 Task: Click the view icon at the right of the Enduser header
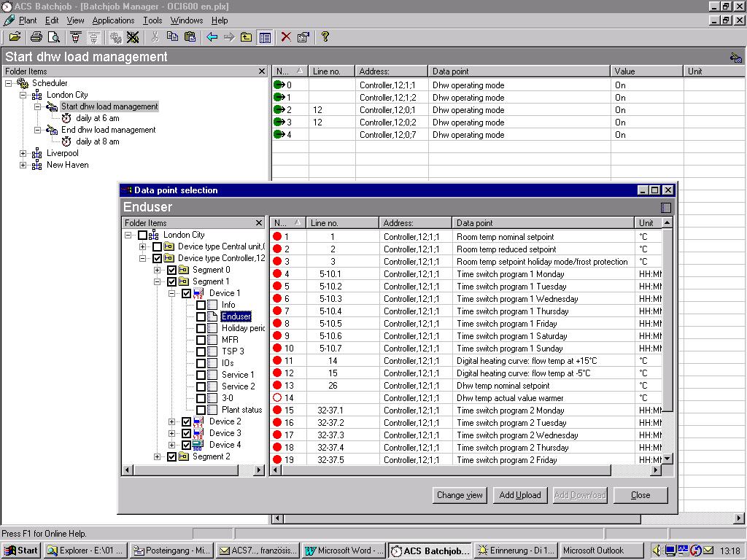(x=665, y=207)
